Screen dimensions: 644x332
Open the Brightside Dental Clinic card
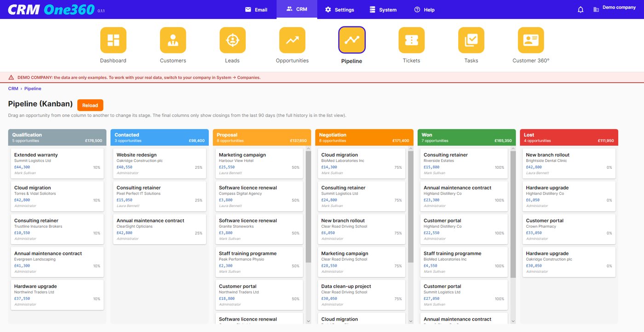[x=569, y=163]
